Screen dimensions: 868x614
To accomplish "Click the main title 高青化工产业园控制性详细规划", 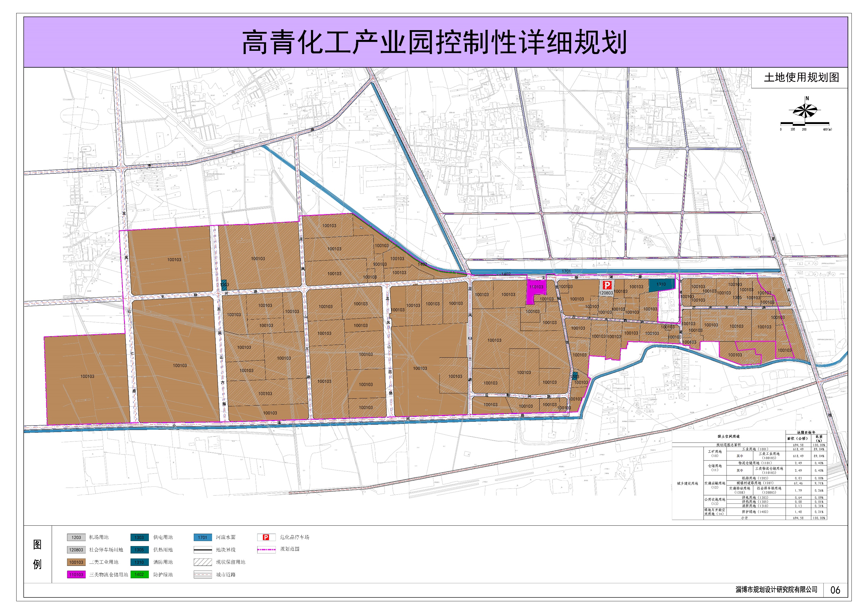I will pos(435,42).
